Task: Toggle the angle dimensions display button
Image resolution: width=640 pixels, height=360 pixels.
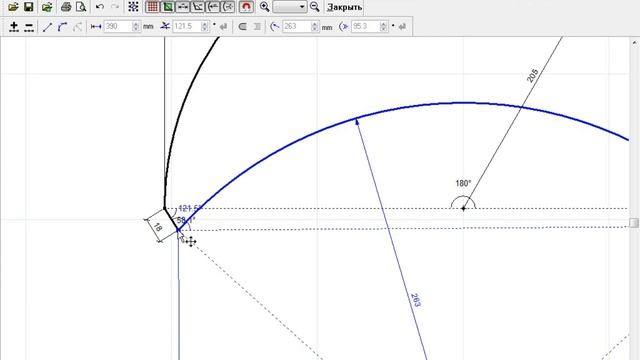Action: tap(198, 7)
